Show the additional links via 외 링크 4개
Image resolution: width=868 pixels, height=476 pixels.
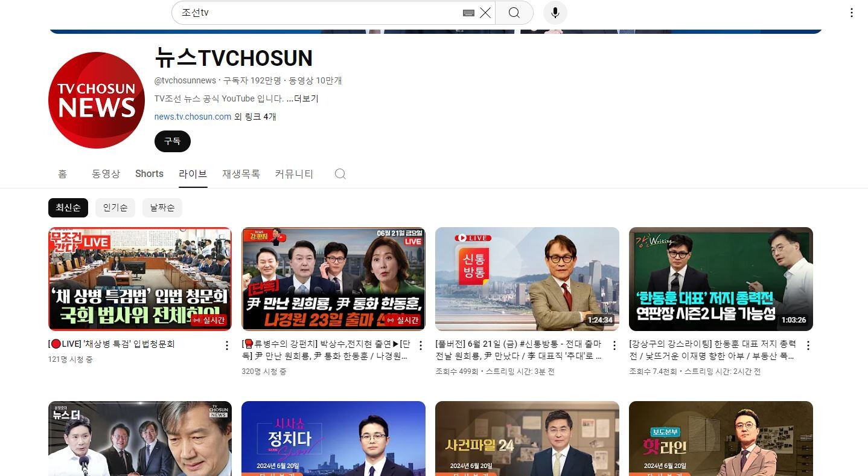(x=255, y=117)
